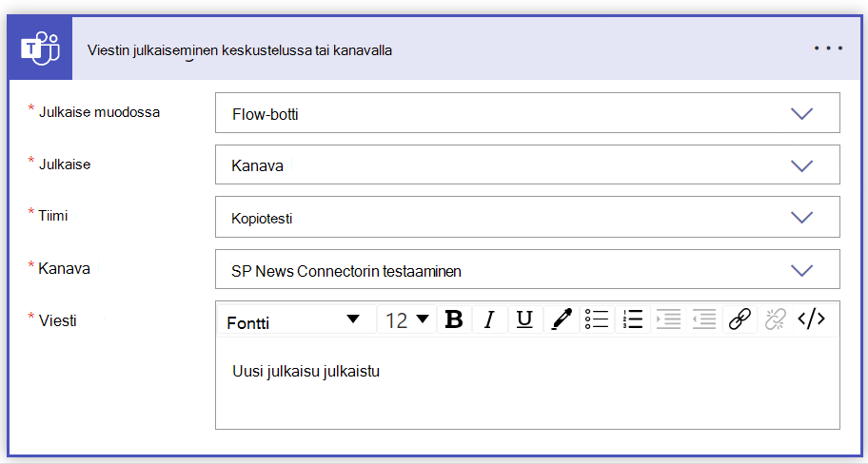Insert a numbered list
Image resolution: width=868 pixels, height=464 pixels.
(x=632, y=319)
